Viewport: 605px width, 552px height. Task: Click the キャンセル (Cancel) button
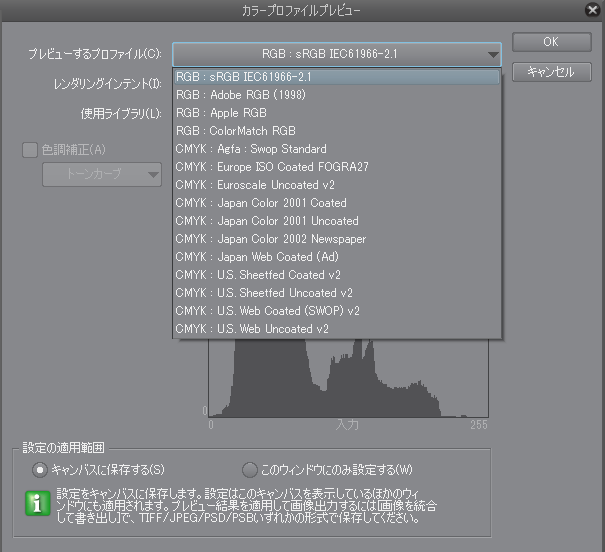[x=550, y=72]
